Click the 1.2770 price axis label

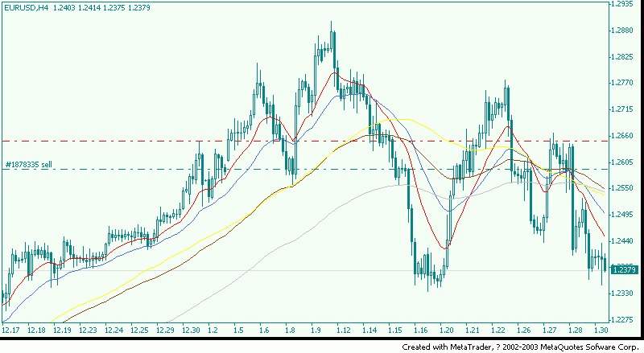click(622, 83)
